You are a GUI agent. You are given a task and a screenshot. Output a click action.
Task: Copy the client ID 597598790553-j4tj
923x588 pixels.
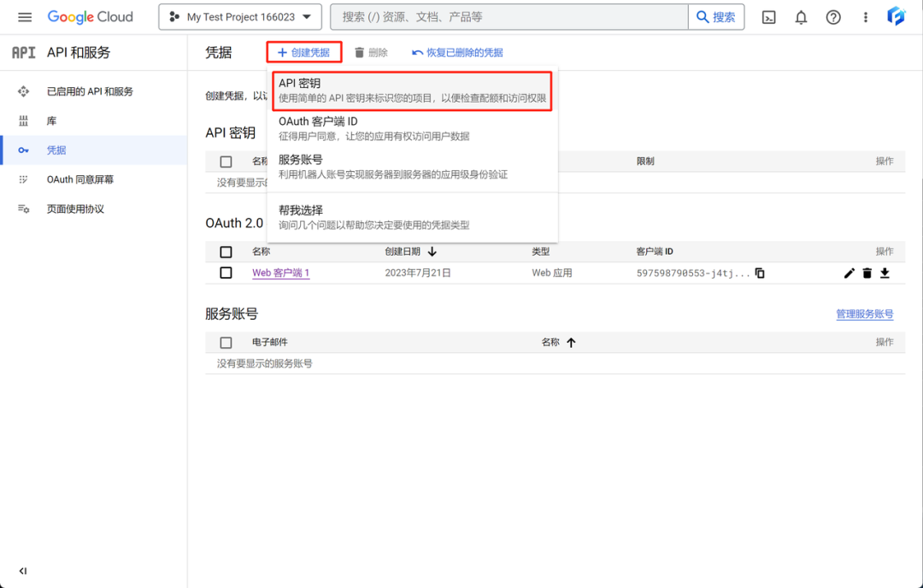[760, 273]
